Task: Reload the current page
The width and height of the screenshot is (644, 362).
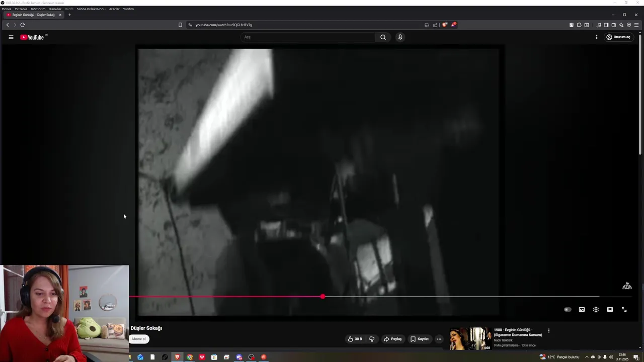Action: pos(23,25)
